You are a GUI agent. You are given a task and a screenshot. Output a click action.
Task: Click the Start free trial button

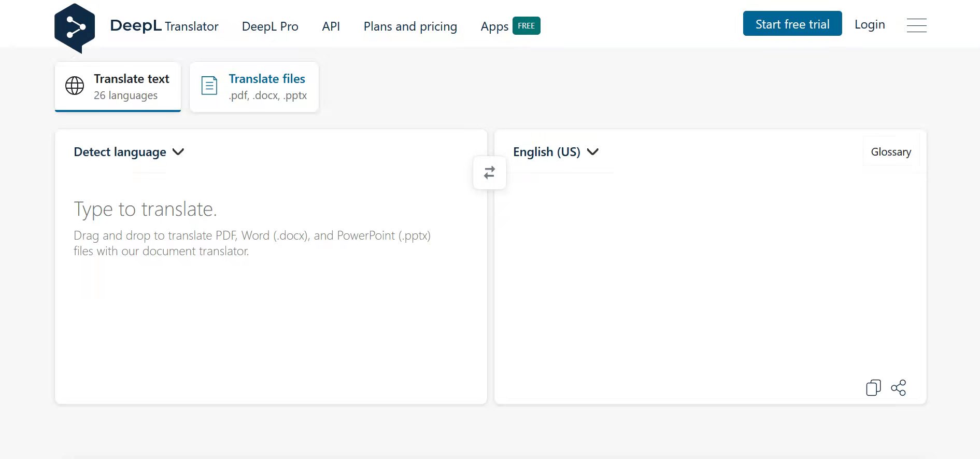coord(792,24)
